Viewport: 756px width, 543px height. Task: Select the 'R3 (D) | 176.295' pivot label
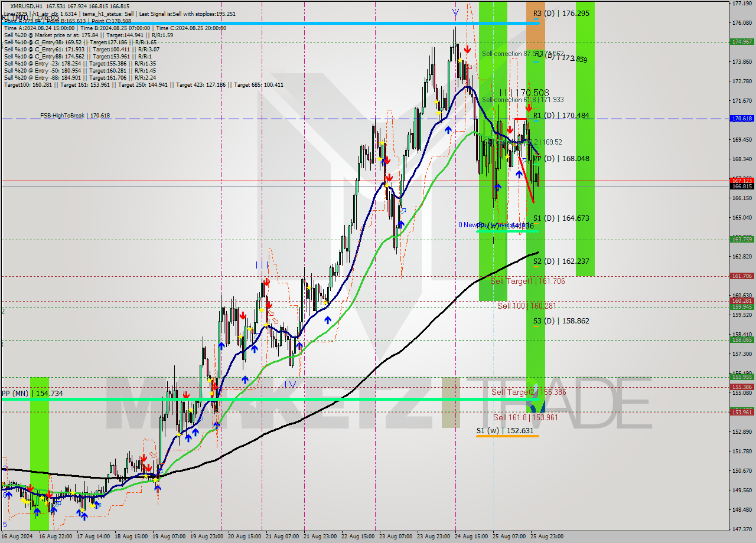pyautogui.click(x=561, y=13)
